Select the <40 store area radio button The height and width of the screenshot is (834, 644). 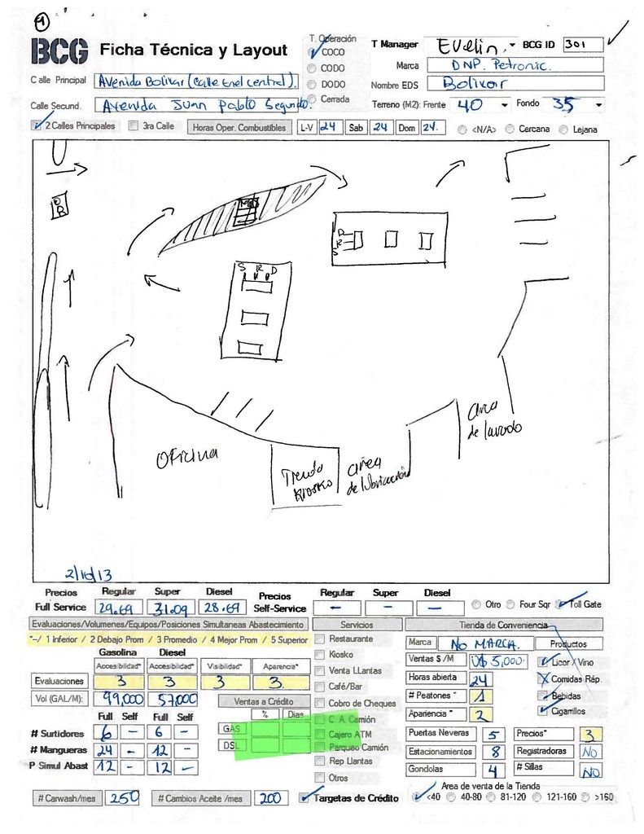(417, 797)
